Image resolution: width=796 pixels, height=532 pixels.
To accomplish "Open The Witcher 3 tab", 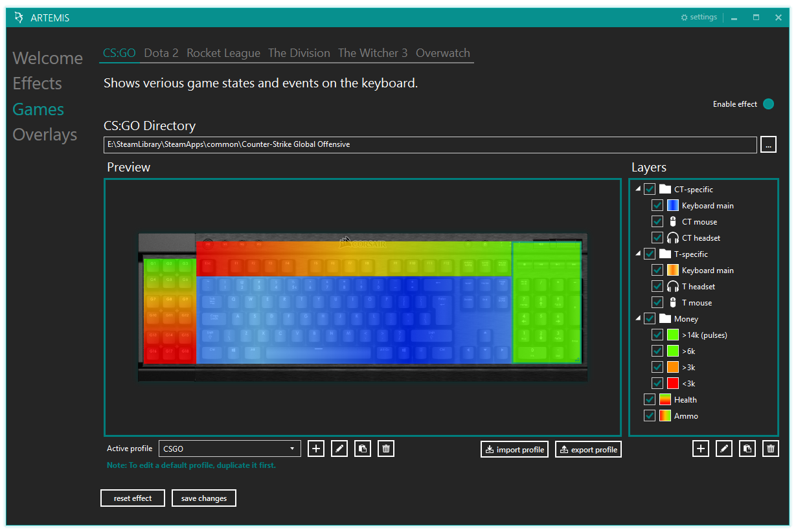I will click(x=373, y=53).
